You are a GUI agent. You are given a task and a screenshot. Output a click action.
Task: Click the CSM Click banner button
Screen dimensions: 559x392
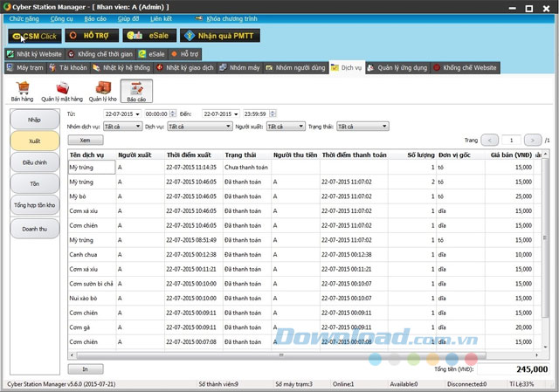(34, 36)
